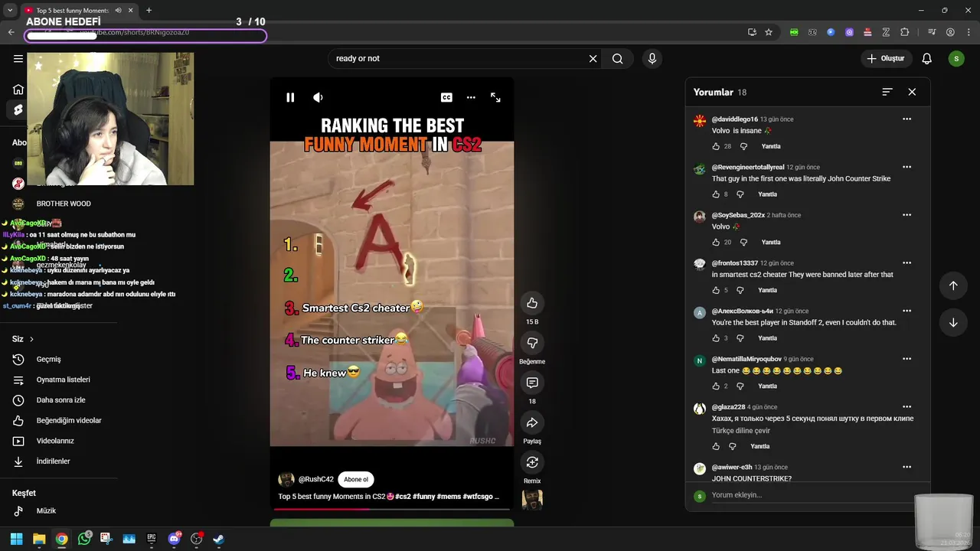Viewport: 980px width, 551px height.
Task: Pause the Shorts video
Action: click(x=290, y=97)
